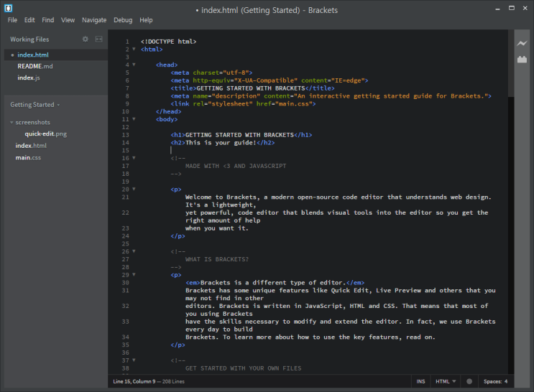The height and width of the screenshot is (392, 534).
Task: Fold the head tag on line 4
Action: point(134,65)
